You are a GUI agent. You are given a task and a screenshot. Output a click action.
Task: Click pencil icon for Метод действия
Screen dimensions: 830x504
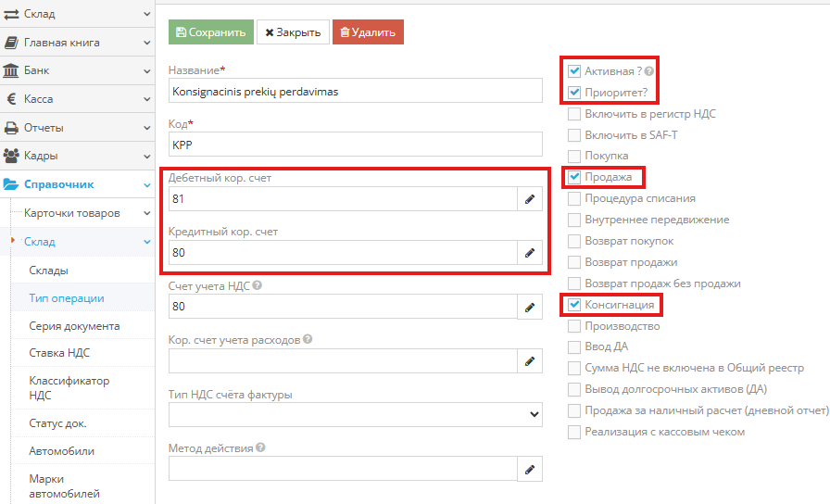tap(530, 470)
